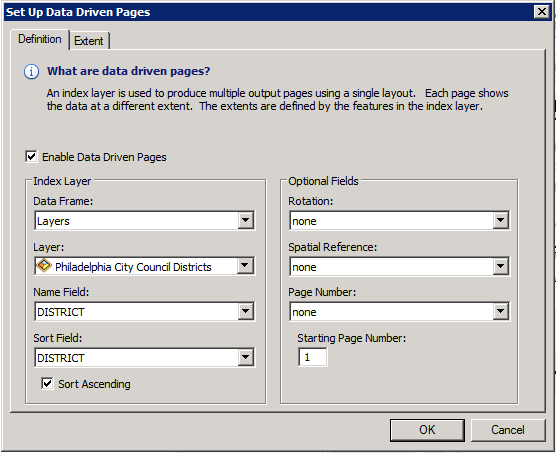The height and width of the screenshot is (453, 556).
Task: Toggle the Enable Data Driven Pages checkbox
Action: tap(31, 156)
